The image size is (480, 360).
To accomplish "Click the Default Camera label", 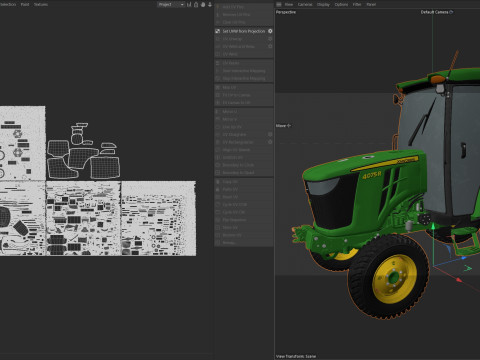I will tap(434, 12).
